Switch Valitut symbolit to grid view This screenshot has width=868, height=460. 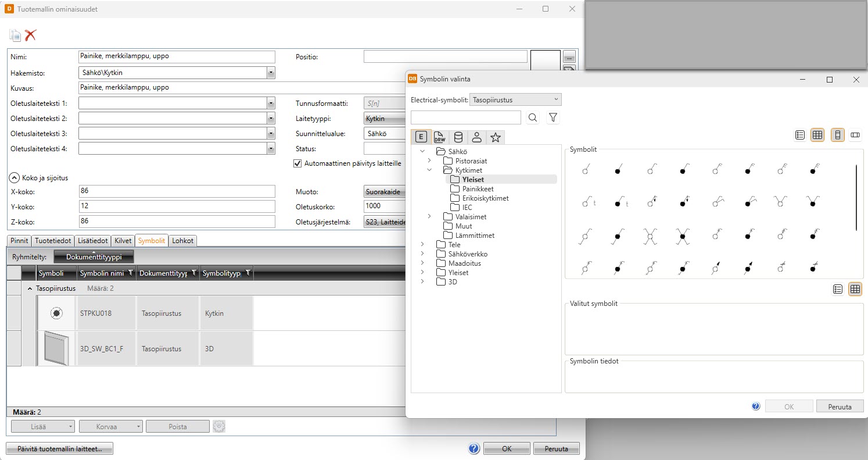click(x=855, y=289)
